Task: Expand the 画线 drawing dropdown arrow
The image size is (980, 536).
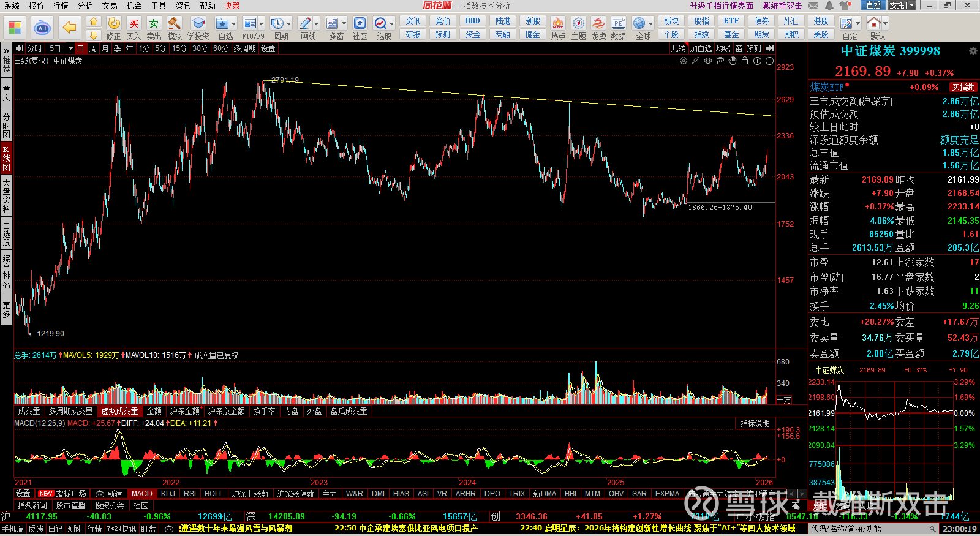Action: click(x=316, y=24)
